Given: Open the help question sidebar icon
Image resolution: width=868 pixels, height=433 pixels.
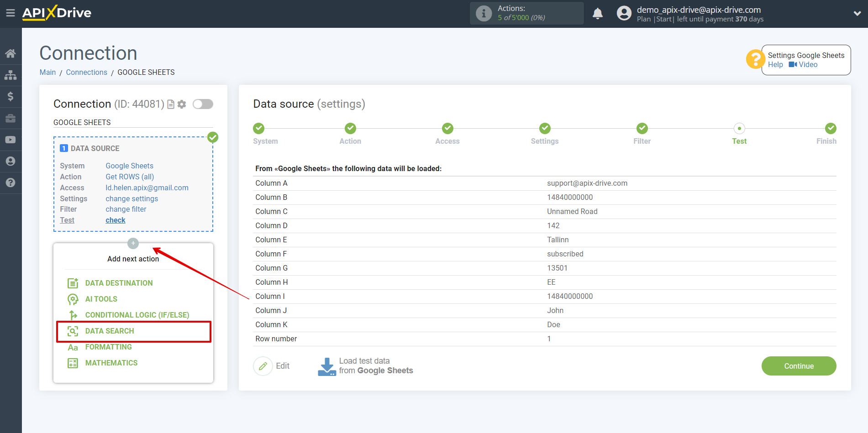Looking at the screenshot, I should [11, 183].
